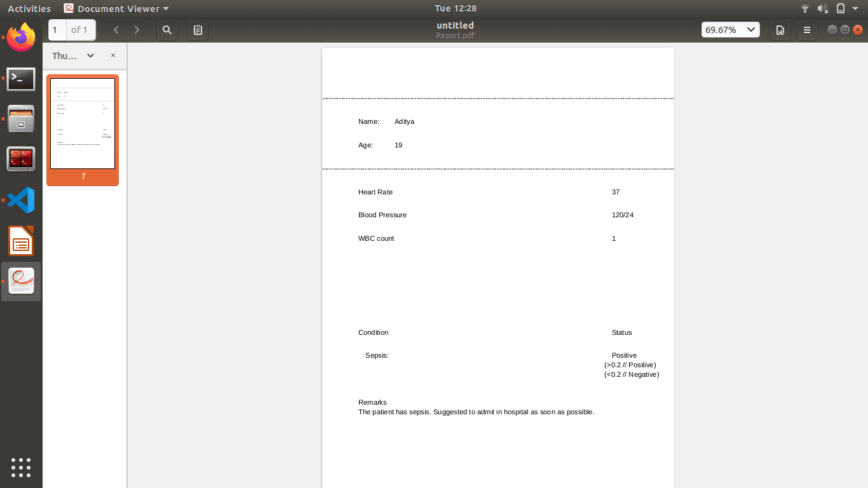Minimize the Document Viewer window
868x488 pixels.
[832, 30]
